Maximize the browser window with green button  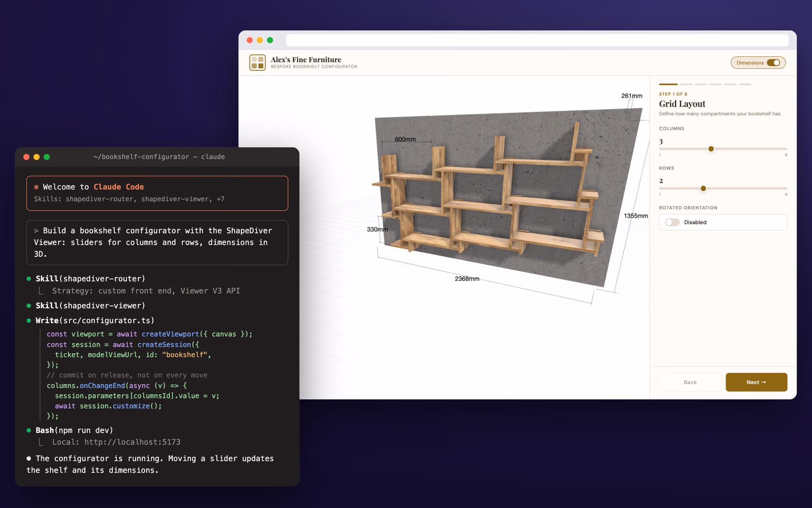click(270, 40)
